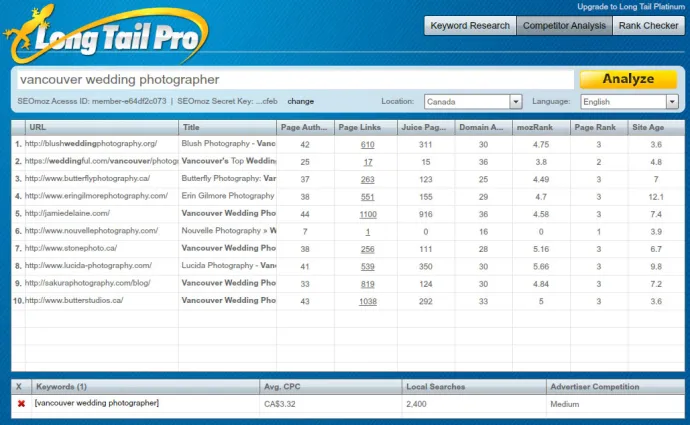Sort by Site Age column header

tap(656, 127)
